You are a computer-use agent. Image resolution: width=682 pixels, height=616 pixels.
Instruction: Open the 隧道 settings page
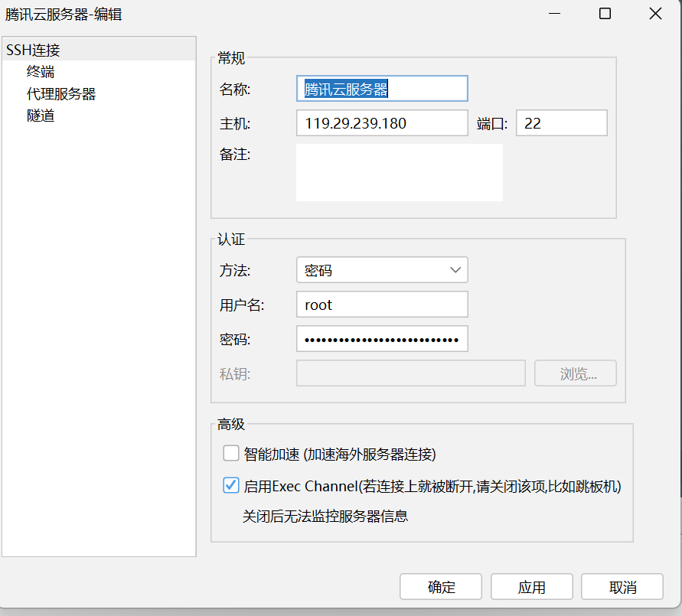click(41, 116)
